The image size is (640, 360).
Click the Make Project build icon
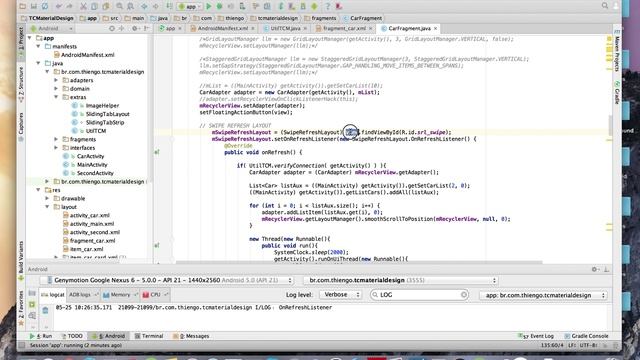[x=169, y=6]
